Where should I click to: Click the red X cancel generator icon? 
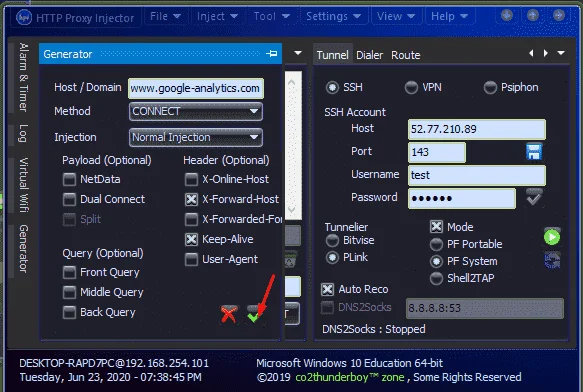pos(229,314)
